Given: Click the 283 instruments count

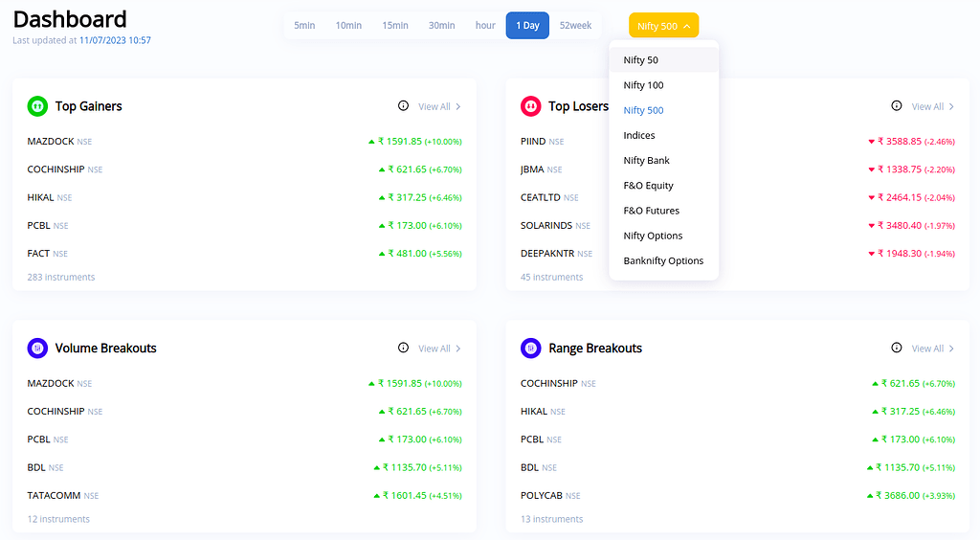Looking at the screenshot, I should click(x=61, y=277).
